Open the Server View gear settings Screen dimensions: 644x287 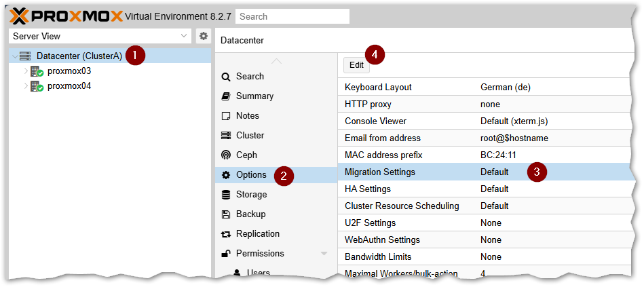pos(203,36)
